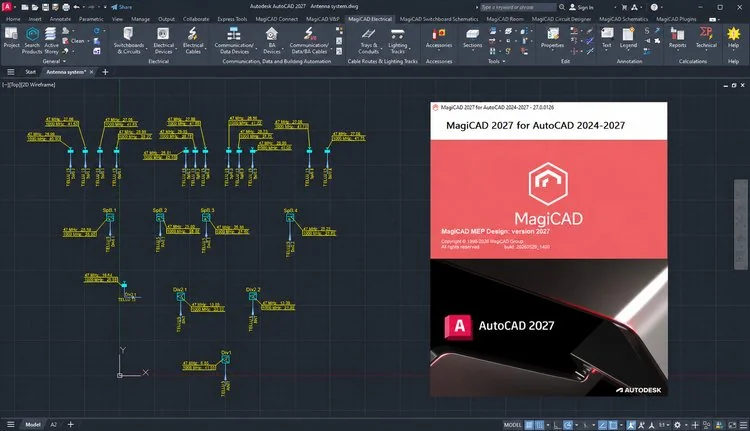The image size is (750, 431).
Task: Open the Clean tool dropdown arrow
Action: [x=88, y=41]
